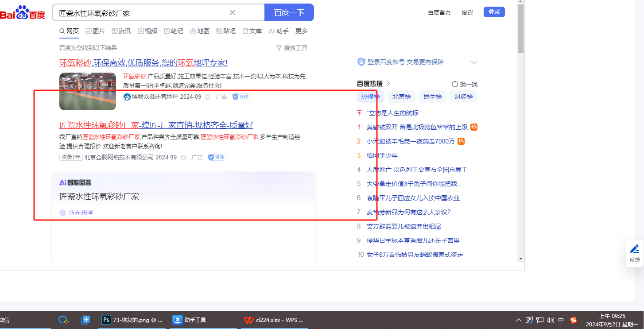Click the 换一换 refresh icon in hot search
The height and width of the screenshot is (329, 644).
[454, 84]
